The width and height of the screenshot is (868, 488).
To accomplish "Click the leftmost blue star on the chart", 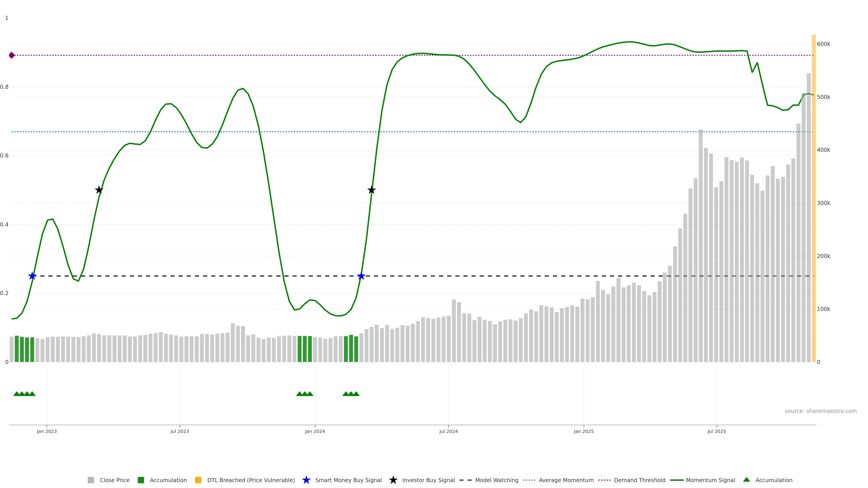I will [32, 276].
